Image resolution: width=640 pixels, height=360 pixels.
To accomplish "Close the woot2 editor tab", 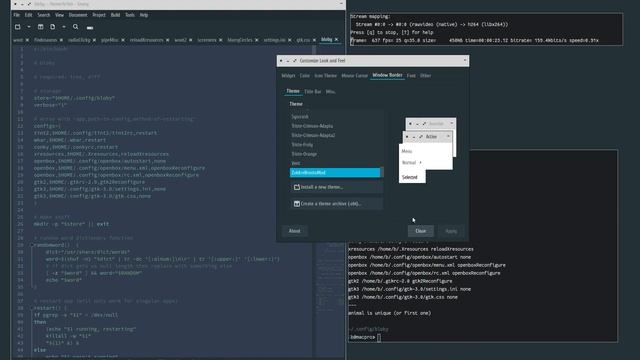I will point(191,40).
